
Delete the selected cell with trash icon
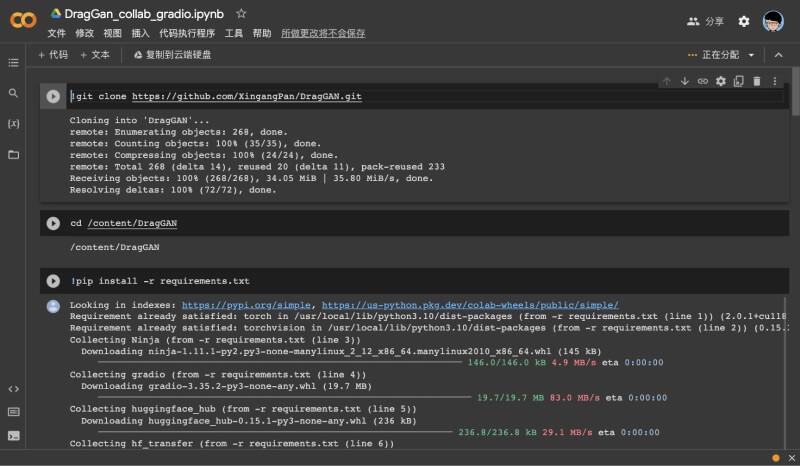(756, 81)
